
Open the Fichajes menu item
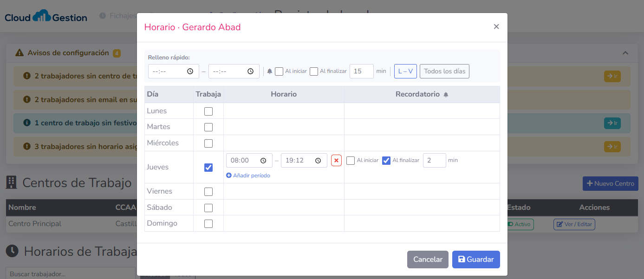click(x=118, y=16)
